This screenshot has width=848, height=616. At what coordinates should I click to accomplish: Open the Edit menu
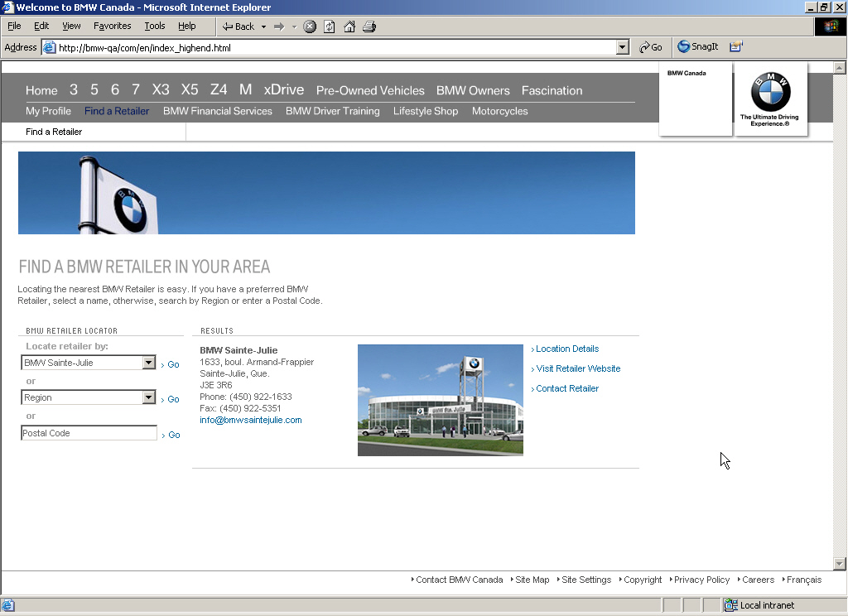coord(41,26)
